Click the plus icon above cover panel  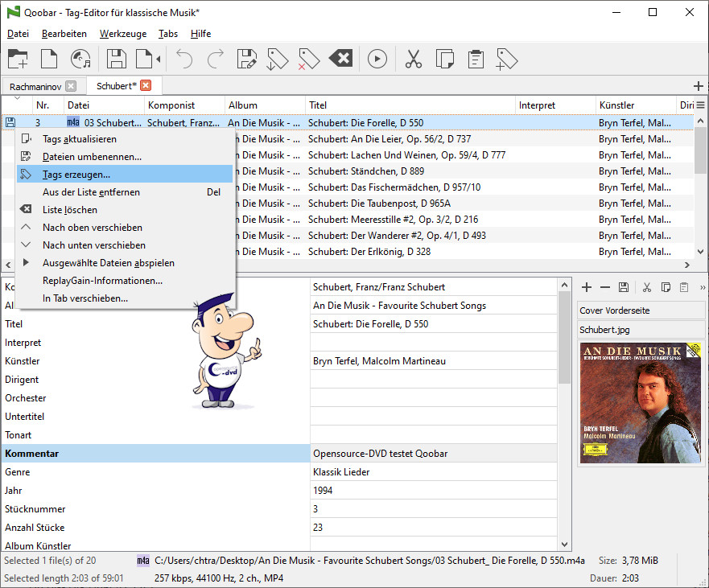(587, 287)
